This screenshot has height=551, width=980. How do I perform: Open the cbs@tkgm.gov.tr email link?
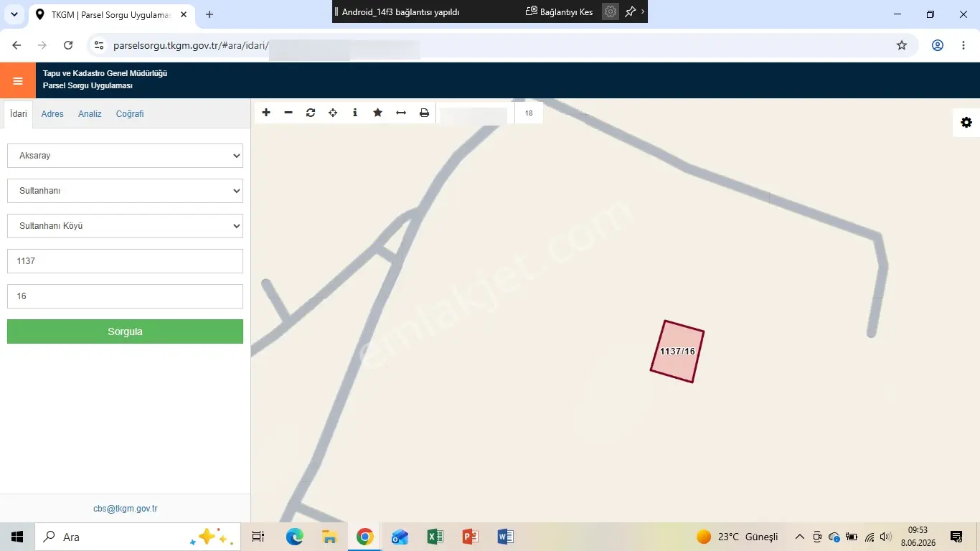(126, 509)
